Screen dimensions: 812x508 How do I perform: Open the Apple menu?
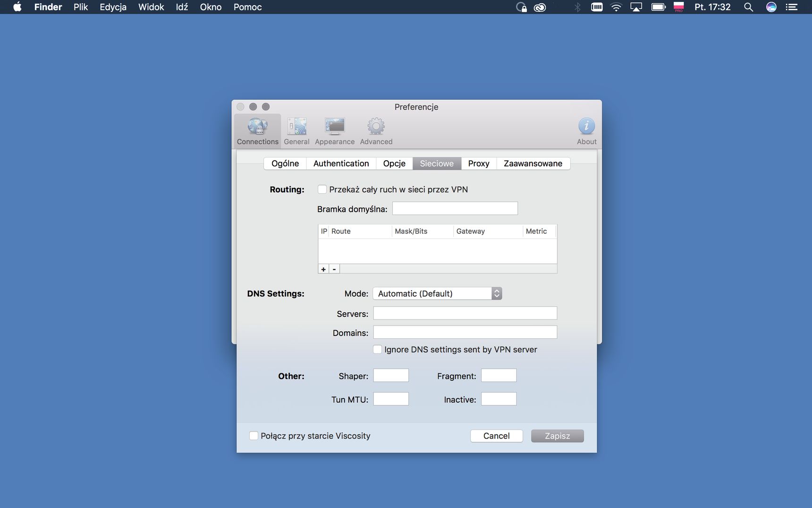point(17,7)
